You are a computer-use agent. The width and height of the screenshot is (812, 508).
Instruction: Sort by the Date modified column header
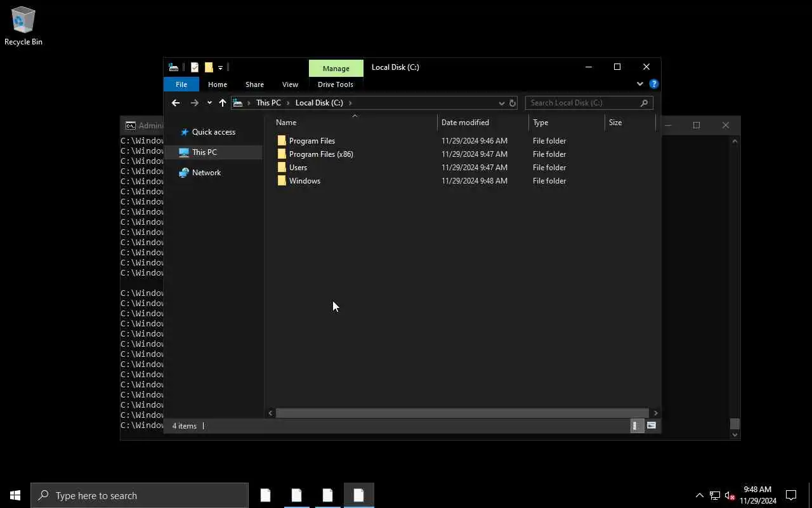(483, 123)
